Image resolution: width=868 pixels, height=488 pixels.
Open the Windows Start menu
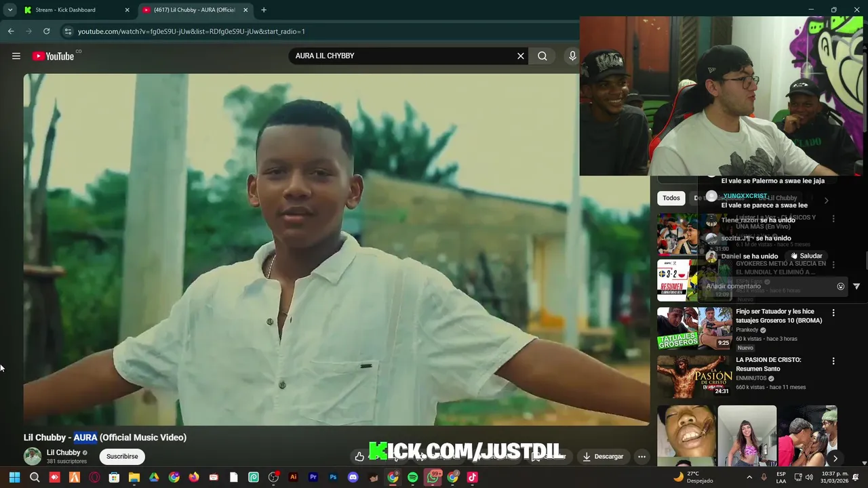(x=14, y=477)
